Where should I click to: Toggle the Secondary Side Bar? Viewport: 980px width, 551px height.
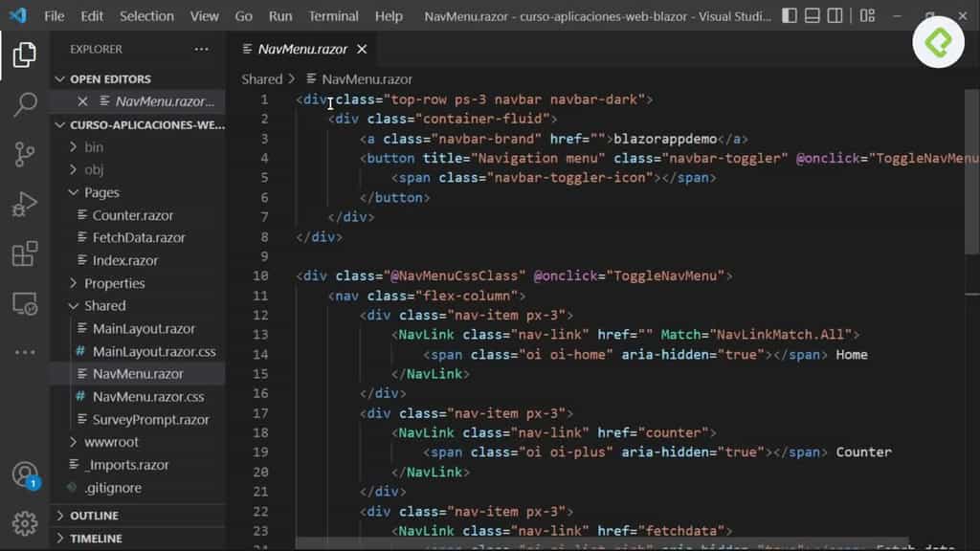click(836, 15)
